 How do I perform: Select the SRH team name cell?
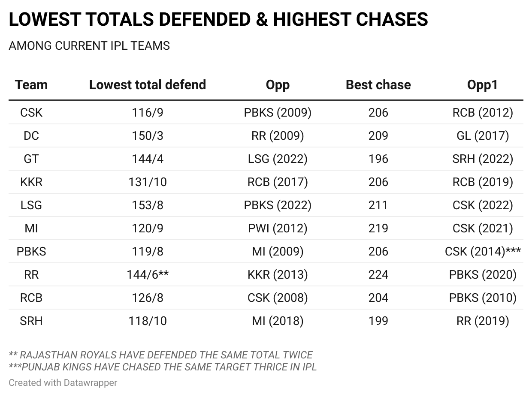31,321
